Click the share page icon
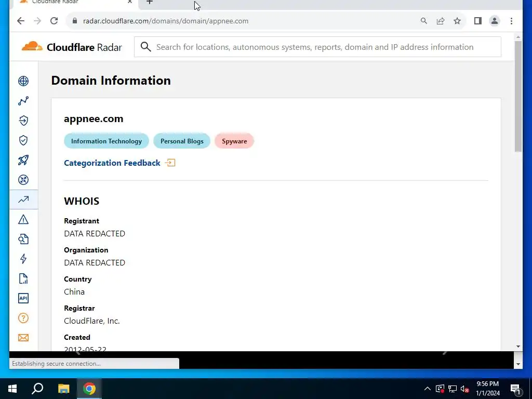Image resolution: width=532 pixels, height=399 pixels. click(441, 21)
